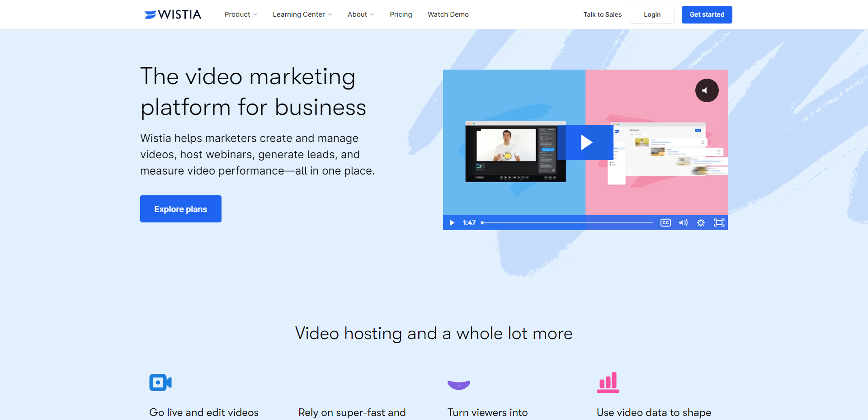Open the Watch Demo link
The height and width of the screenshot is (420, 868).
click(x=448, y=14)
